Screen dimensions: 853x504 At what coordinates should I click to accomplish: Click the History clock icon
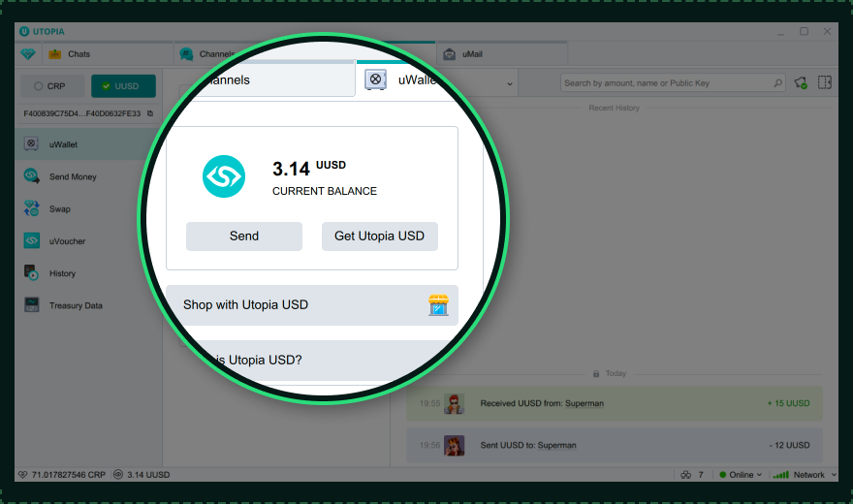tap(32, 272)
